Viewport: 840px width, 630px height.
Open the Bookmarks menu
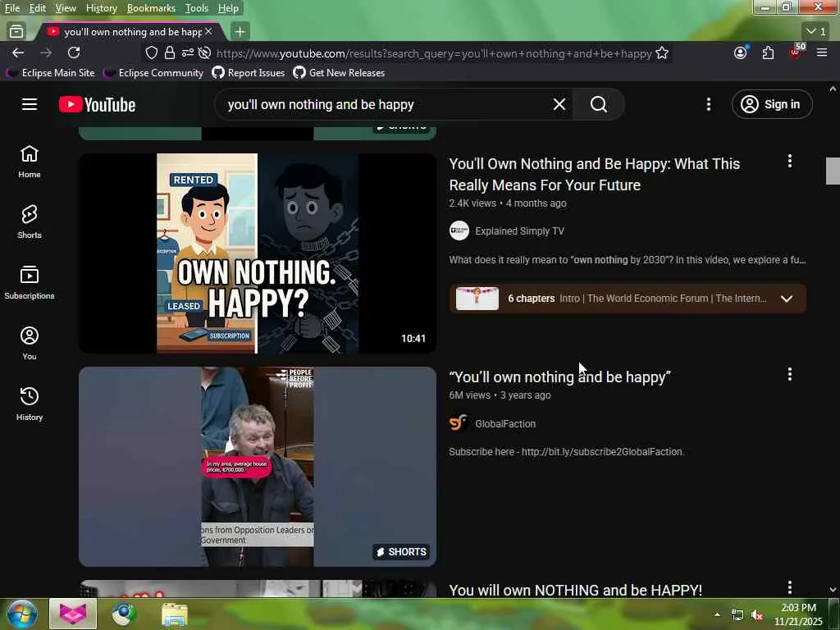pyautogui.click(x=151, y=8)
